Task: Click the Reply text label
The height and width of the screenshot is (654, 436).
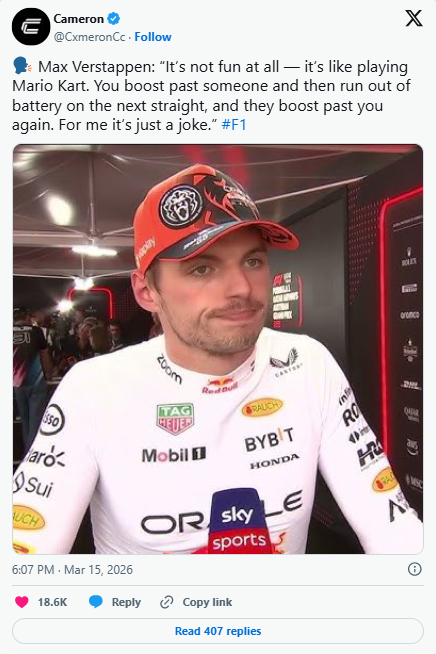Action: tap(126, 602)
